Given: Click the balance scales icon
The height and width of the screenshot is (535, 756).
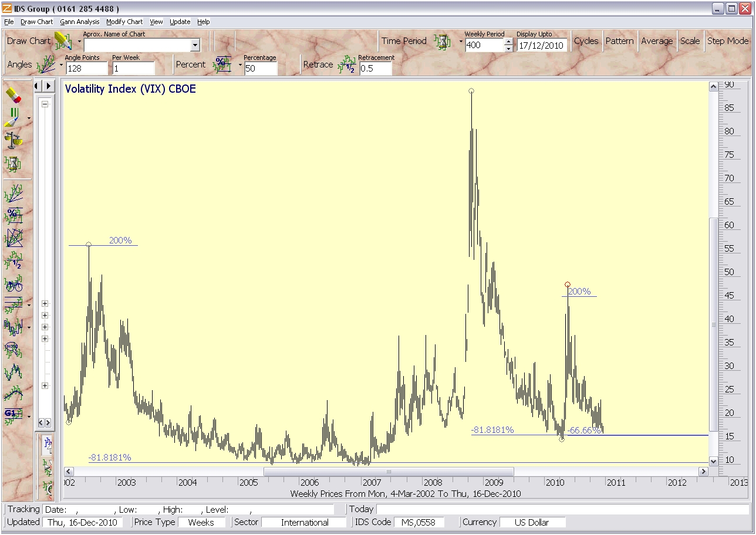Looking at the screenshot, I should (13, 140).
